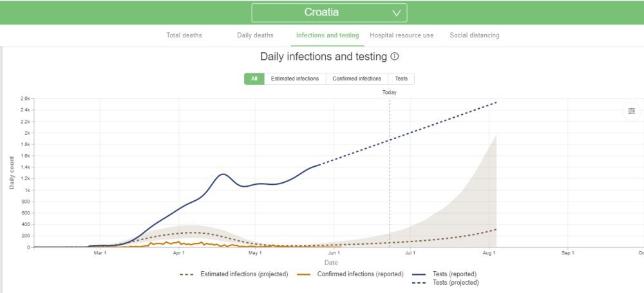Show only Tests data
The height and width of the screenshot is (293, 644).
tap(401, 79)
